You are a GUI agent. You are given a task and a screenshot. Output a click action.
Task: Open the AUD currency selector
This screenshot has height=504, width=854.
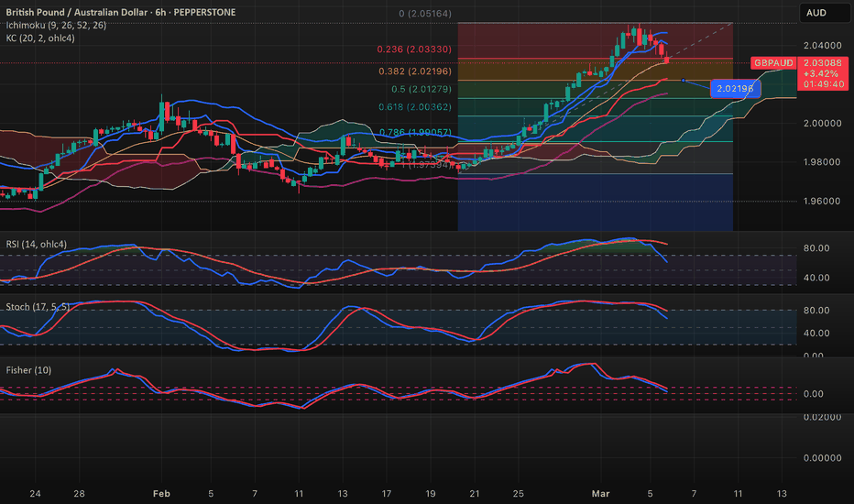(x=824, y=13)
